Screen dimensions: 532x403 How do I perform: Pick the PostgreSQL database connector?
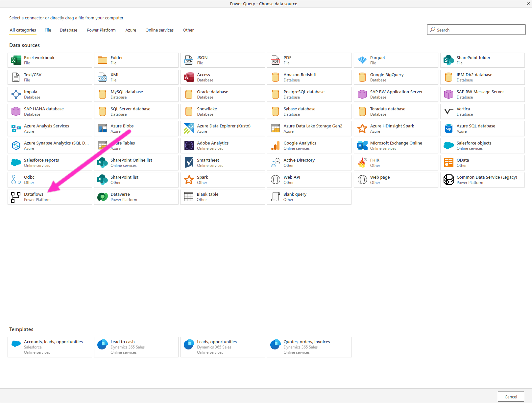click(x=309, y=94)
